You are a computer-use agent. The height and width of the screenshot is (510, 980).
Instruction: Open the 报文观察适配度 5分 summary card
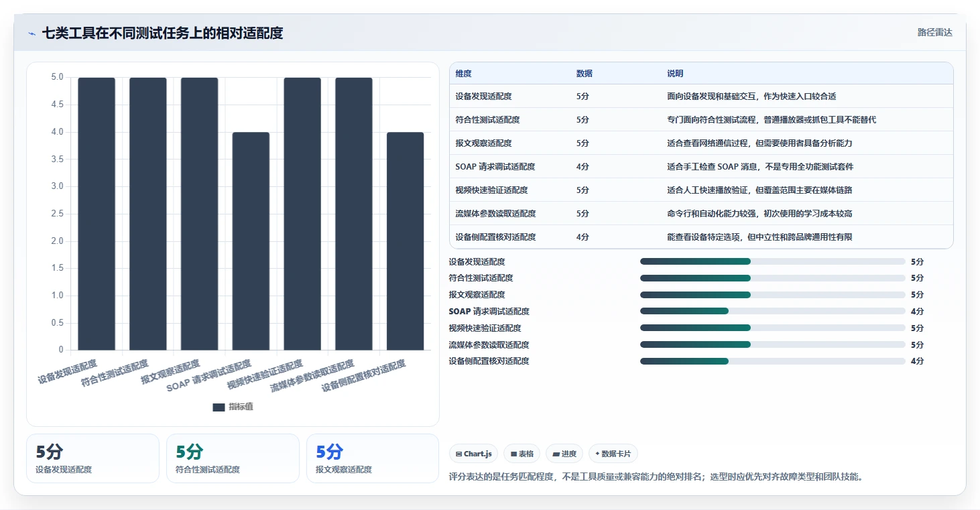point(373,458)
